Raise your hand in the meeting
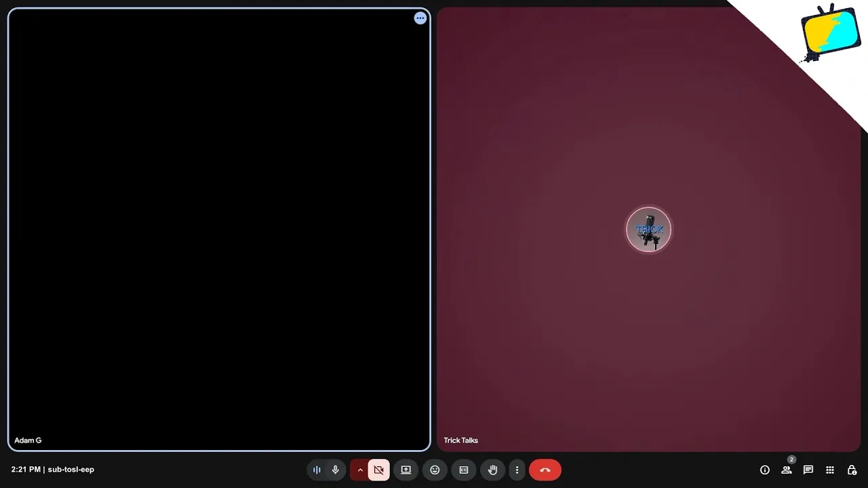Screen dimensions: 868x488 (x=493, y=470)
